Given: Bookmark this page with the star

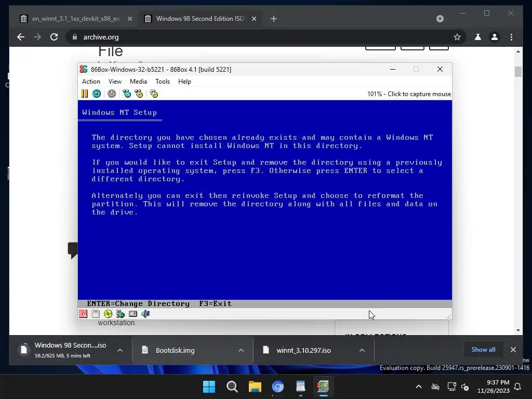Looking at the screenshot, I should 457,37.
